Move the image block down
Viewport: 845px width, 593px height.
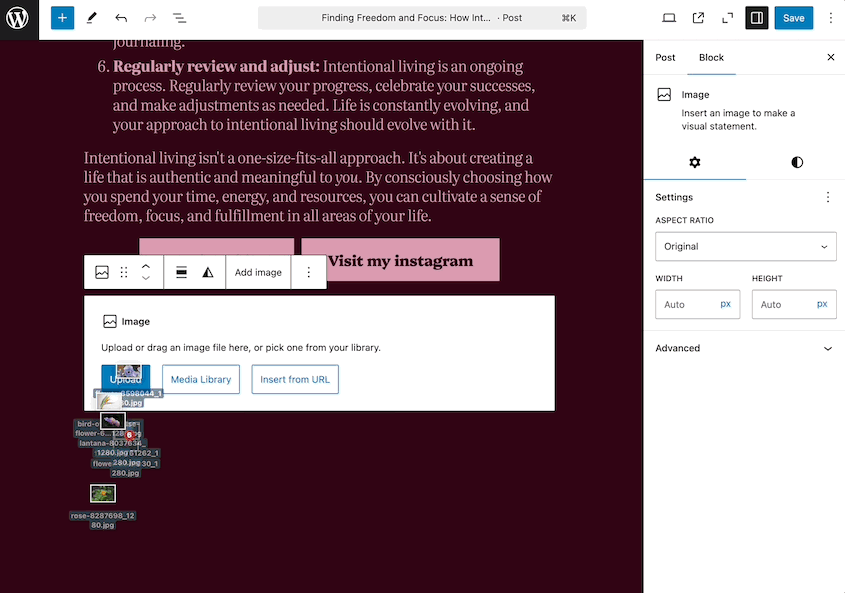[x=146, y=278]
